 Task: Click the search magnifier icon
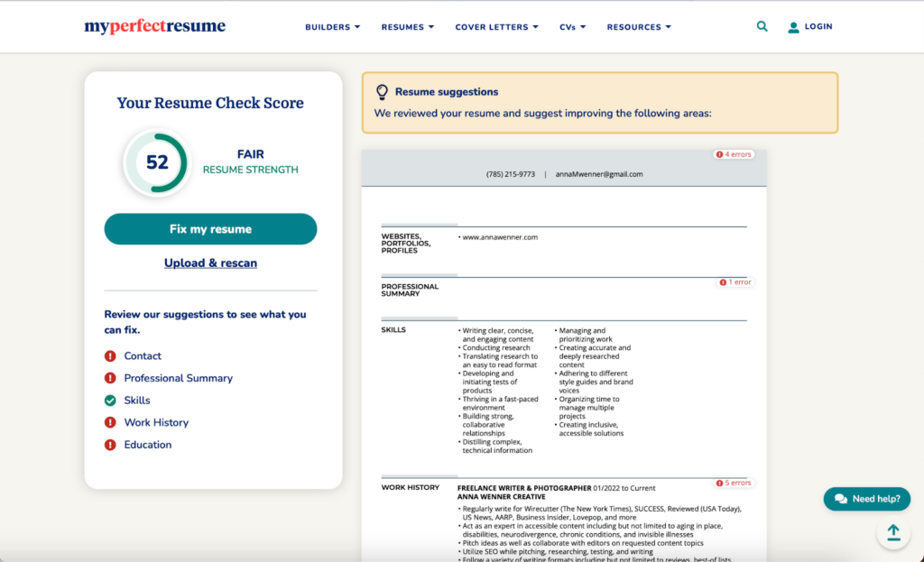click(x=762, y=26)
